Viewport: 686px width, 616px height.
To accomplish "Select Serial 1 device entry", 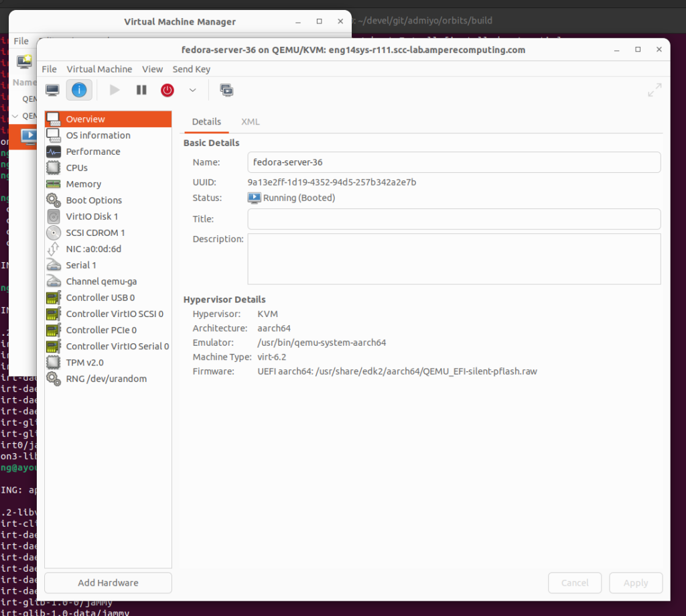I will point(108,265).
